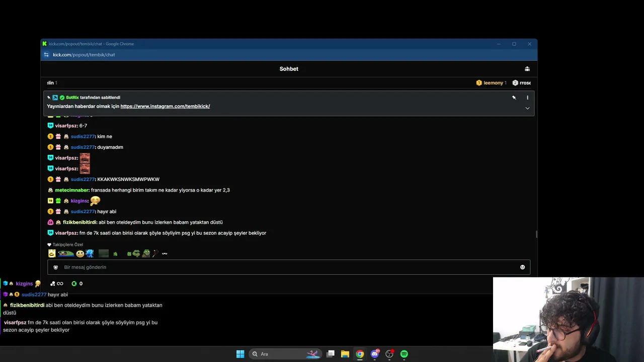
Task: Open the emoji picker in message box
Action: coord(522,267)
